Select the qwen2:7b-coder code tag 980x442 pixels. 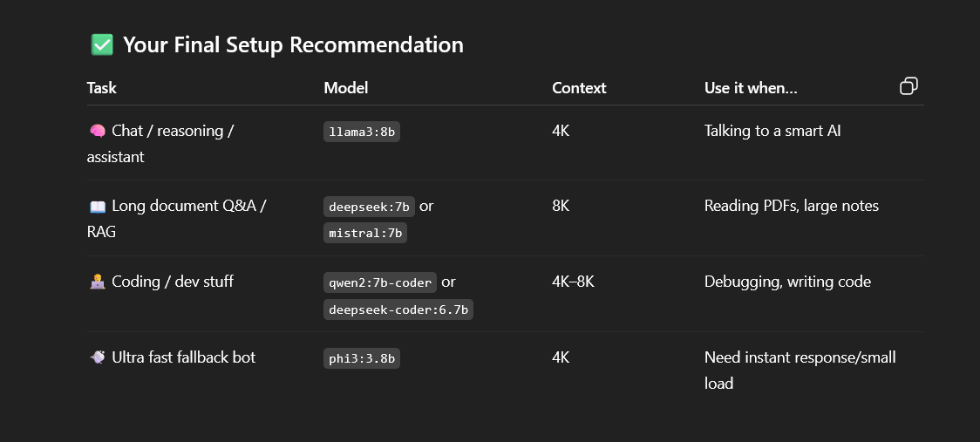tap(380, 282)
